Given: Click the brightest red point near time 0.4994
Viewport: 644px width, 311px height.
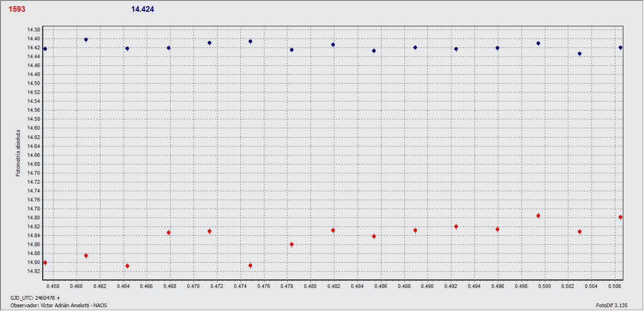Looking at the screenshot, I should point(538,216).
